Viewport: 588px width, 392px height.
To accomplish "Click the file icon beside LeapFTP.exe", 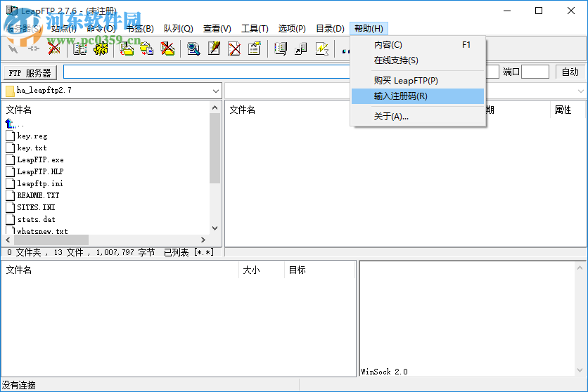I will click(x=11, y=159).
